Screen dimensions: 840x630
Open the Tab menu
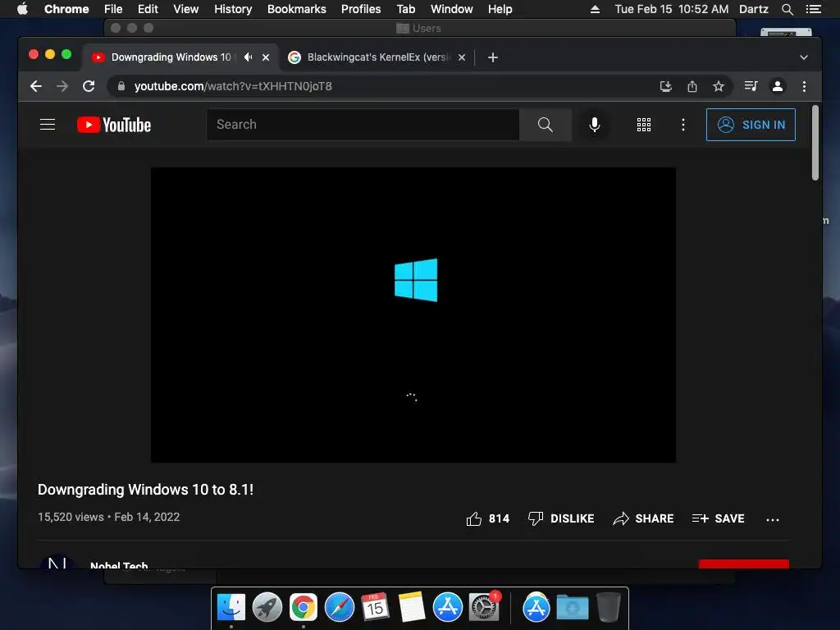coord(405,9)
